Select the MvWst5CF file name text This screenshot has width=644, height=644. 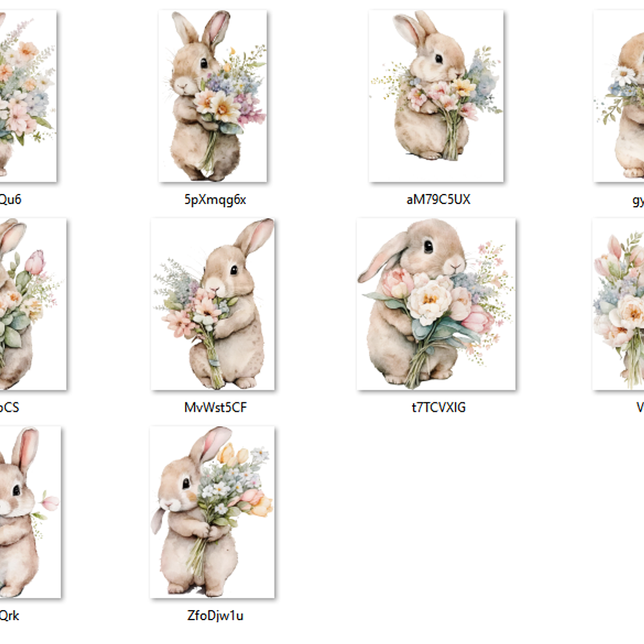(215, 408)
